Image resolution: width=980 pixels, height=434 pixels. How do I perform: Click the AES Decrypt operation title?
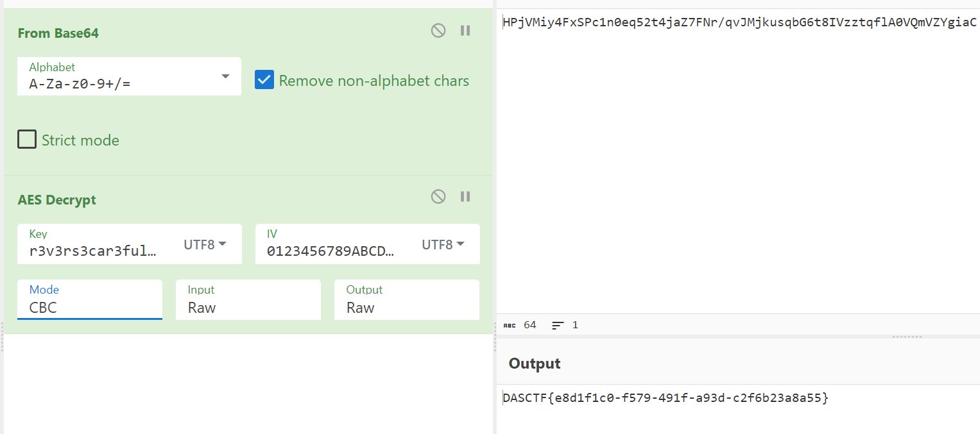[x=57, y=200]
